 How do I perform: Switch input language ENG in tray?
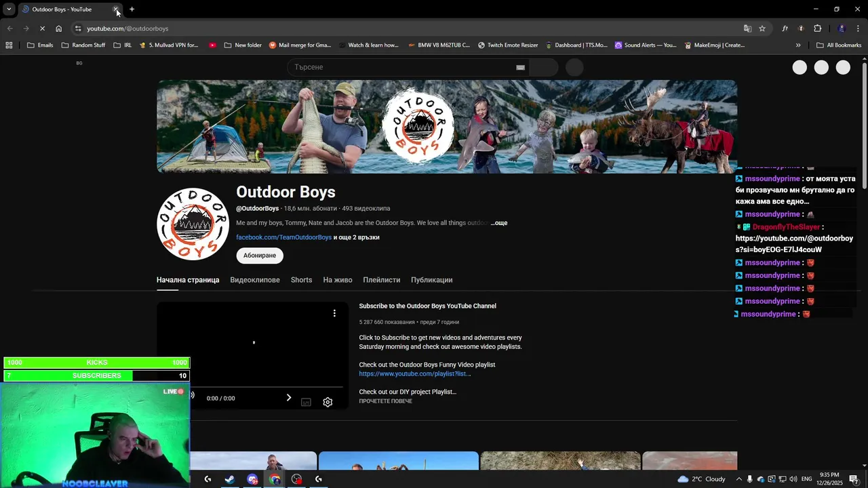pyautogui.click(x=806, y=479)
